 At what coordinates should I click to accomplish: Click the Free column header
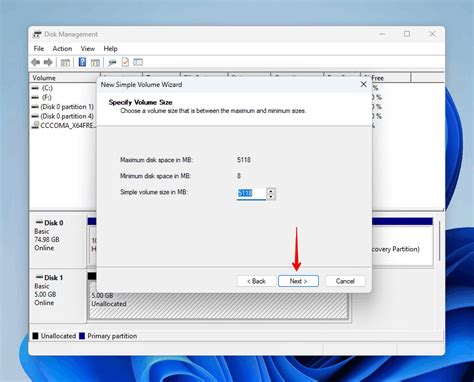coord(386,78)
